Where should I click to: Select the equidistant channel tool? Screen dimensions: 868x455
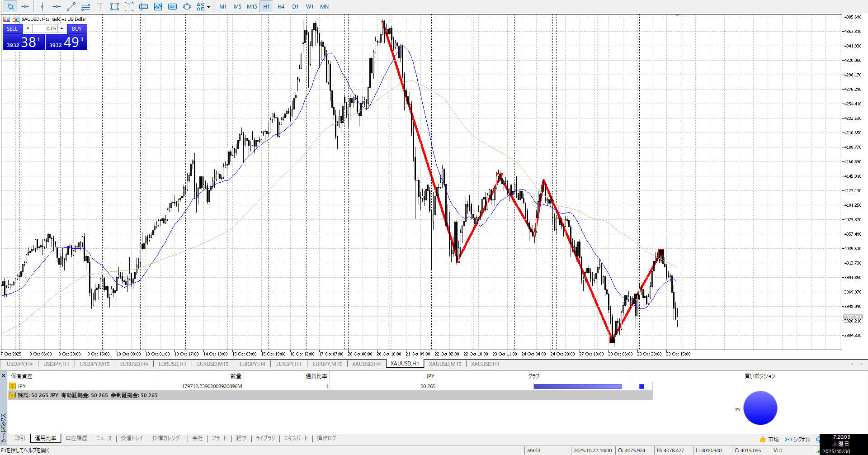85,6
